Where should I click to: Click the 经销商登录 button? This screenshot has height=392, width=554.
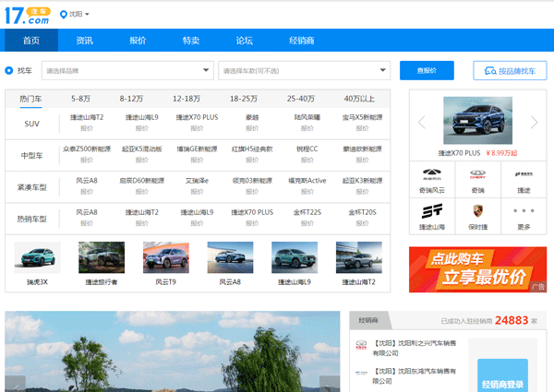tap(502, 376)
